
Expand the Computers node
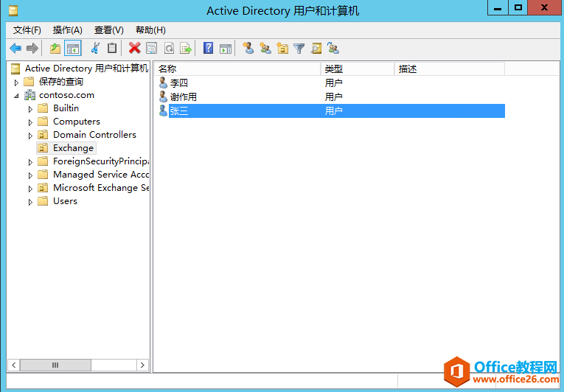click(x=30, y=122)
